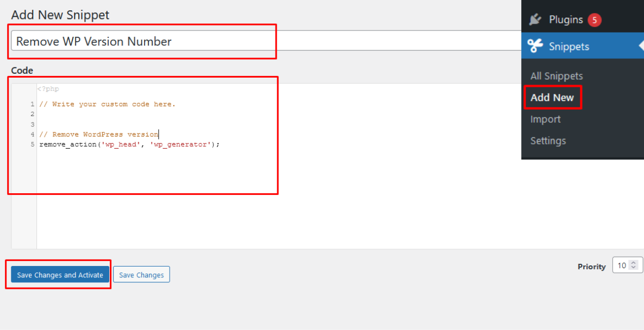Select the Snippets scissors icon
The image size is (644, 330).
click(535, 46)
